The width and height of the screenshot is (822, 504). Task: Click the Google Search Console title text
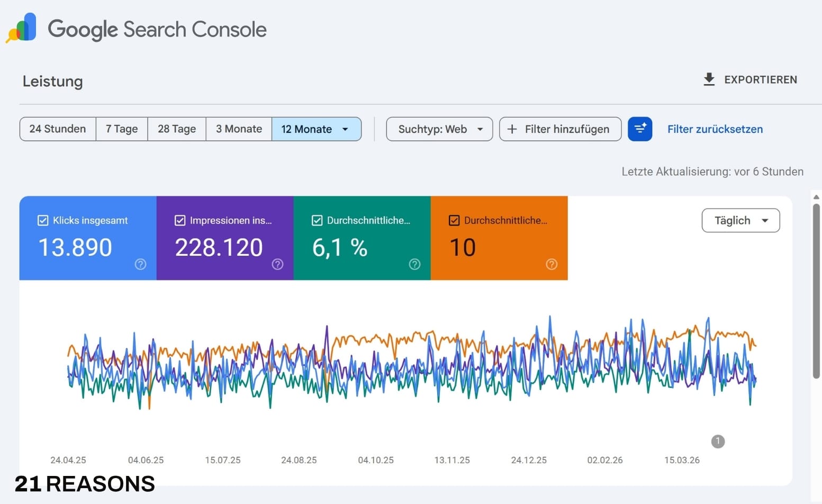(157, 29)
